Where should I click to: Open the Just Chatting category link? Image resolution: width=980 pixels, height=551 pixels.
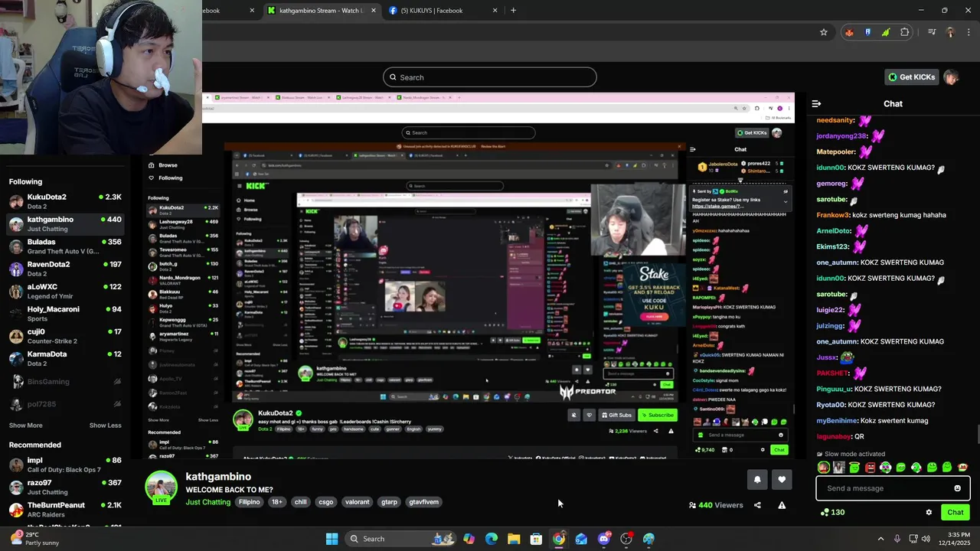point(207,502)
